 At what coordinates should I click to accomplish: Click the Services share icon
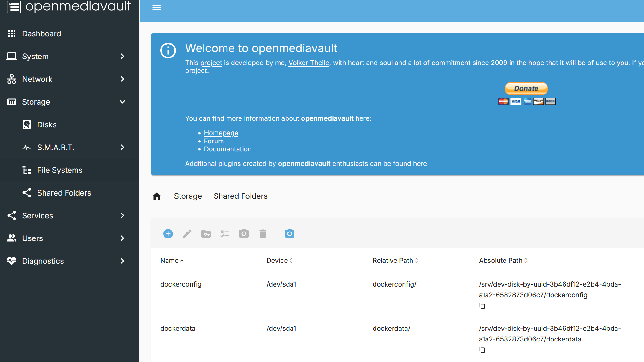pyautogui.click(x=12, y=215)
